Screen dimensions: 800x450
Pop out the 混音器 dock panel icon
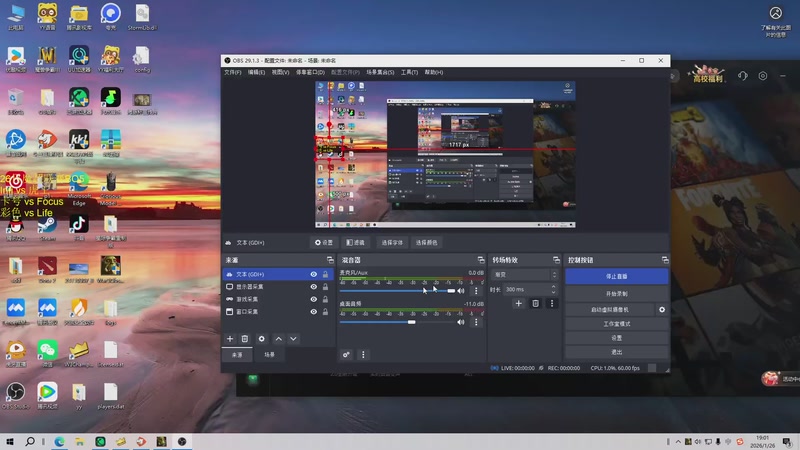click(x=481, y=260)
